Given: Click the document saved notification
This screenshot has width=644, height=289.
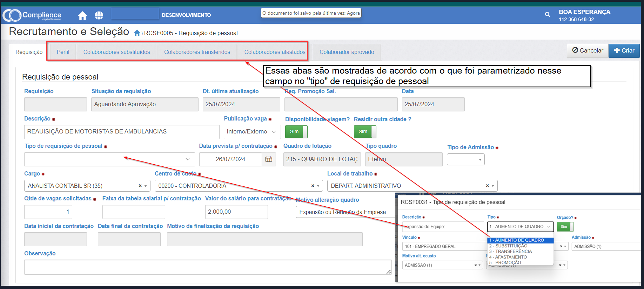Looking at the screenshot, I should click(x=311, y=13).
